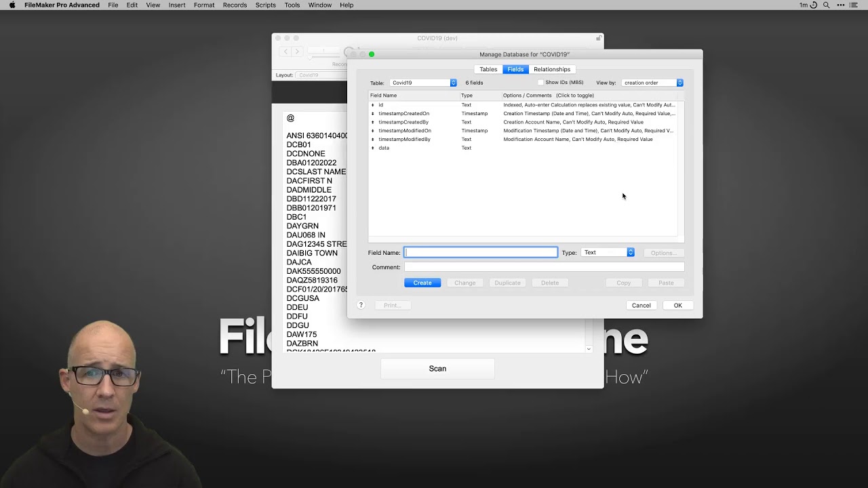
Task: Select the data field row
Action: click(523, 148)
